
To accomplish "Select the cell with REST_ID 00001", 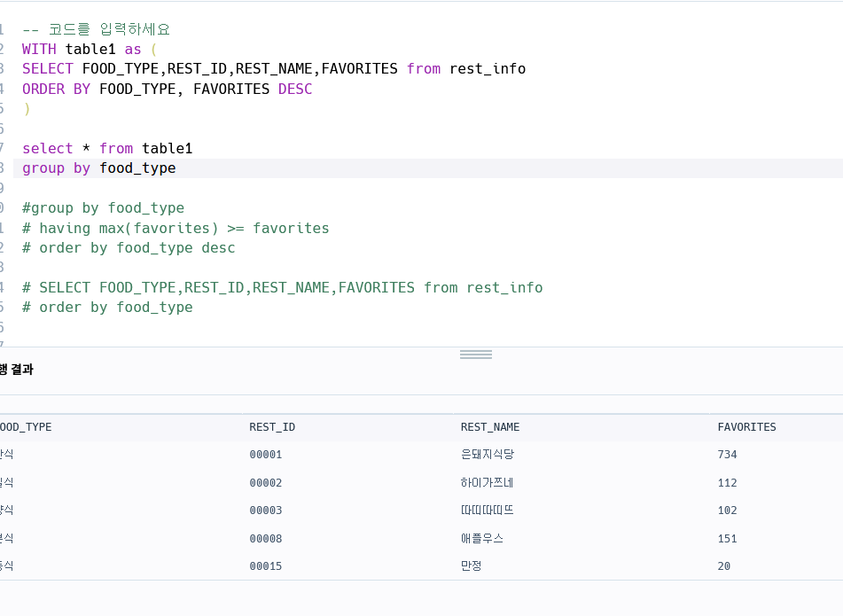I will pyautogui.click(x=266, y=454).
